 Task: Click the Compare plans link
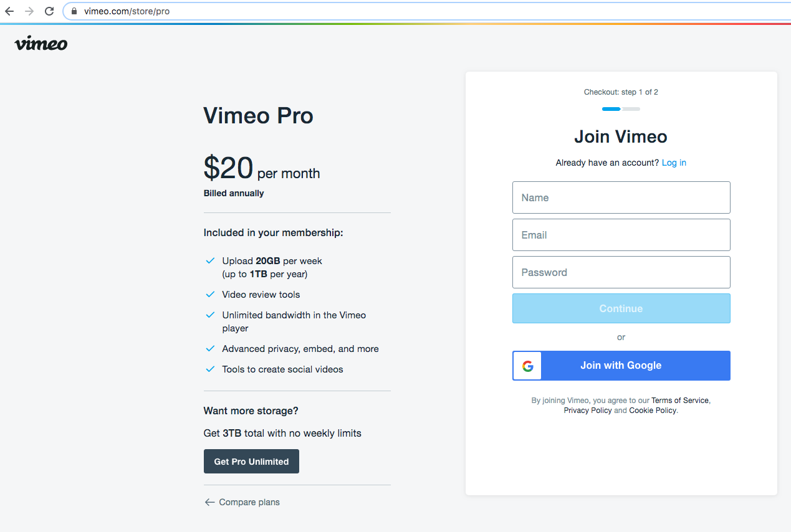249,502
